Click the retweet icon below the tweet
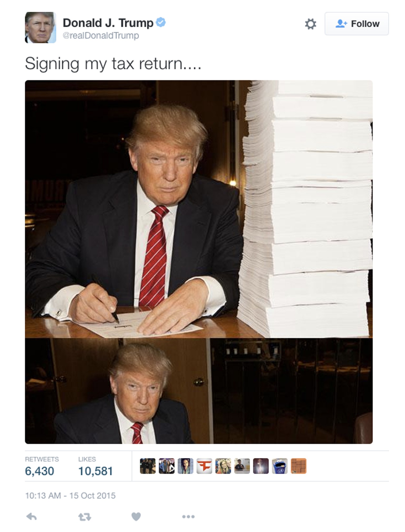The image size is (405, 532). pyautogui.click(x=85, y=517)
